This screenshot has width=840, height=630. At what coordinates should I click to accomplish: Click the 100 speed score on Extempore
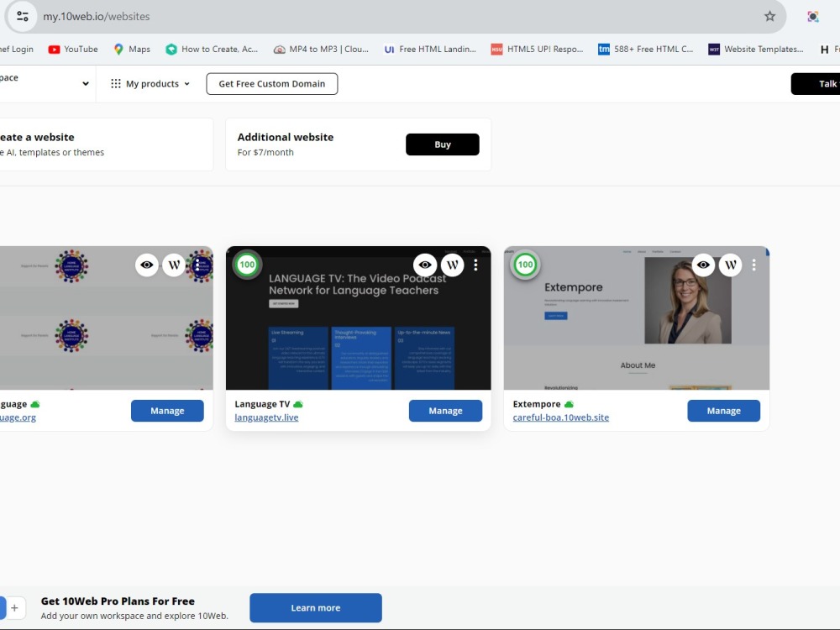click(x=526, y=265)
